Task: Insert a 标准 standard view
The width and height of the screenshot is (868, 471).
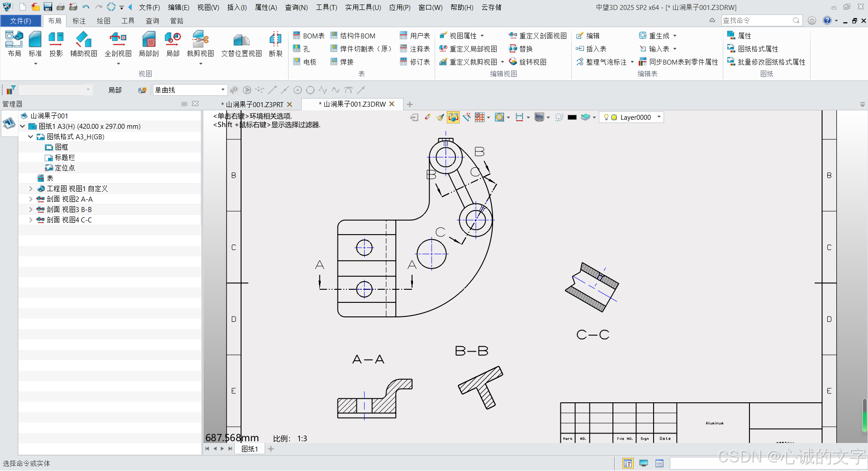Action: click(x=35, y=44)
